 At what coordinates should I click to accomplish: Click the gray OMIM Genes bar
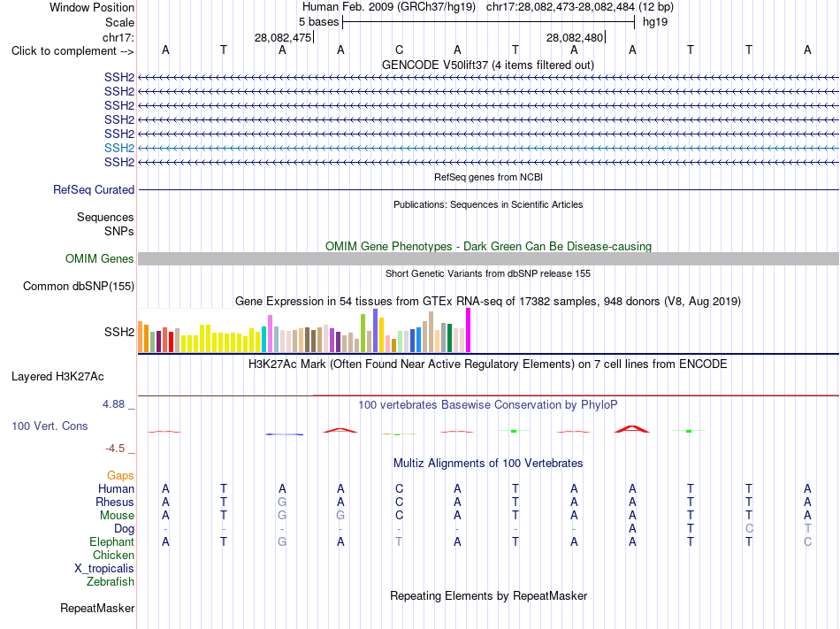(488, 259)
